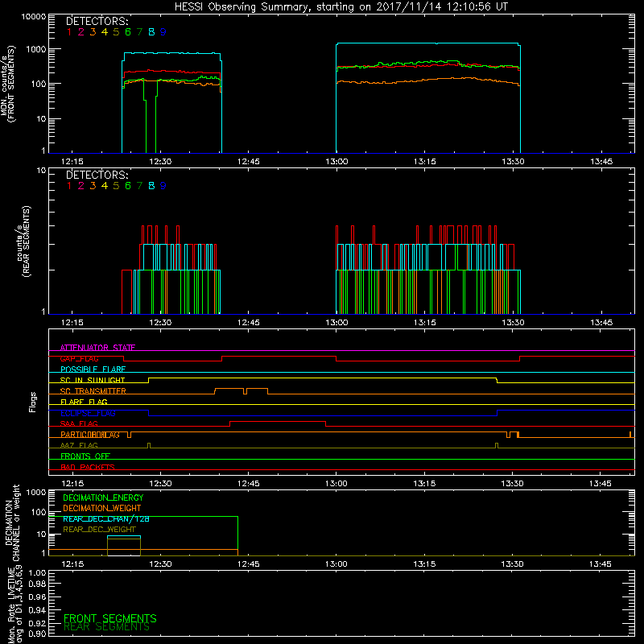
Task: Select the SC_TRANSMITTER flag label
Action: [x=93, y=391]
